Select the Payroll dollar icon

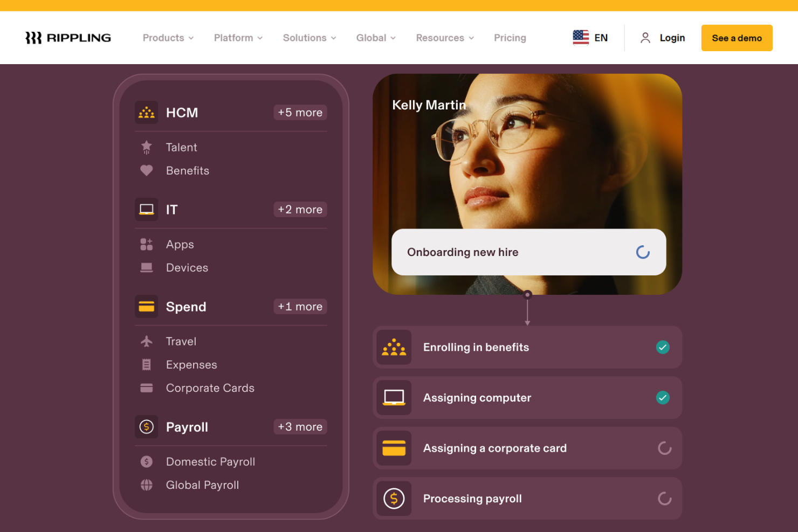tap(146, 427)
